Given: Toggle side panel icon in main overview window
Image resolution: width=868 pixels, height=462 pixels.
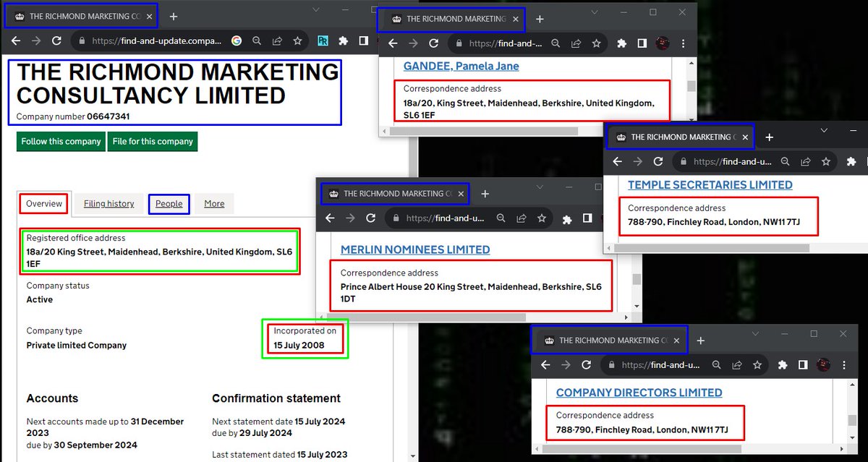Looking at the screenshot, I should pos(363,41).
